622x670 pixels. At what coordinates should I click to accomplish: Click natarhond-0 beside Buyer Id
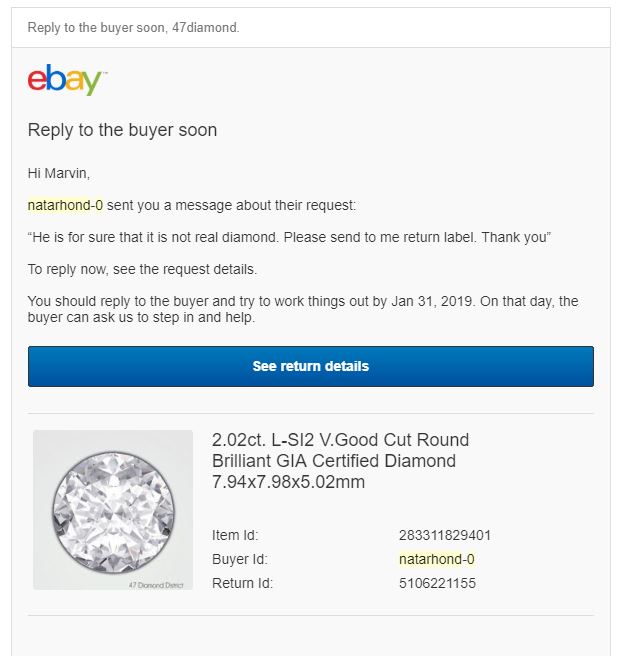[437, 559]
